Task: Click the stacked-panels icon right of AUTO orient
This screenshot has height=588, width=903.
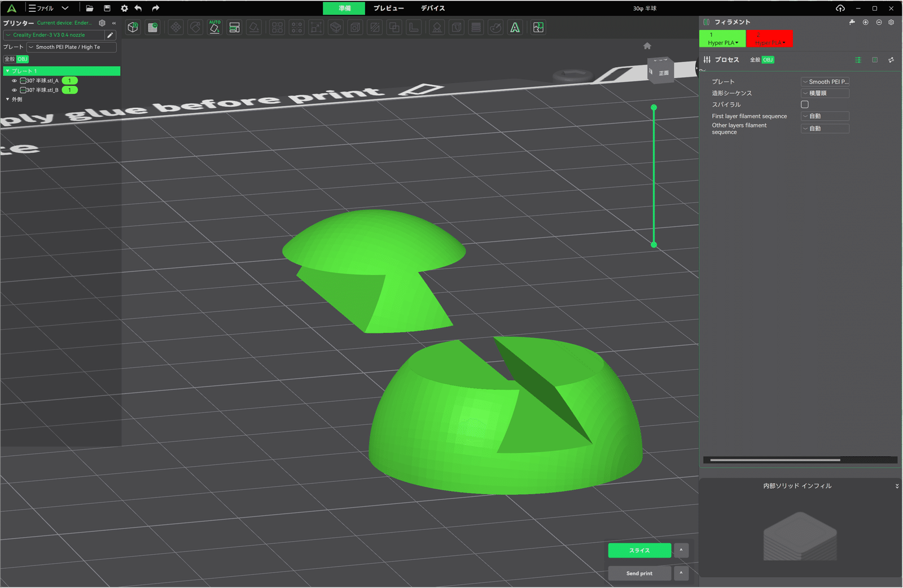Action: 235,27
